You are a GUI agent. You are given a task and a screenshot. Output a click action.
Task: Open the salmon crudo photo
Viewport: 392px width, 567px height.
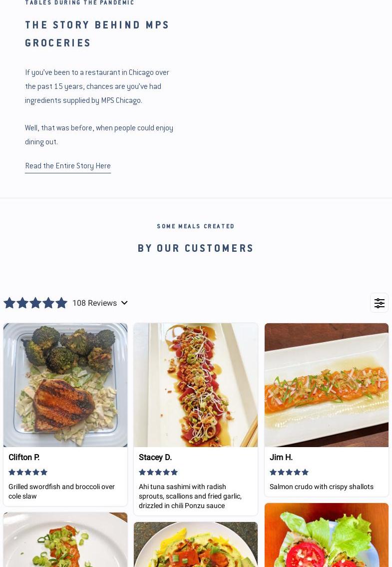pos(327,385)
